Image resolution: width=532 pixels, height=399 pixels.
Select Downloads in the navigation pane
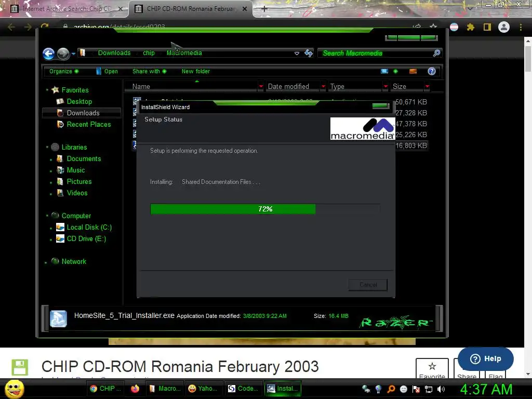pos(82,113)
